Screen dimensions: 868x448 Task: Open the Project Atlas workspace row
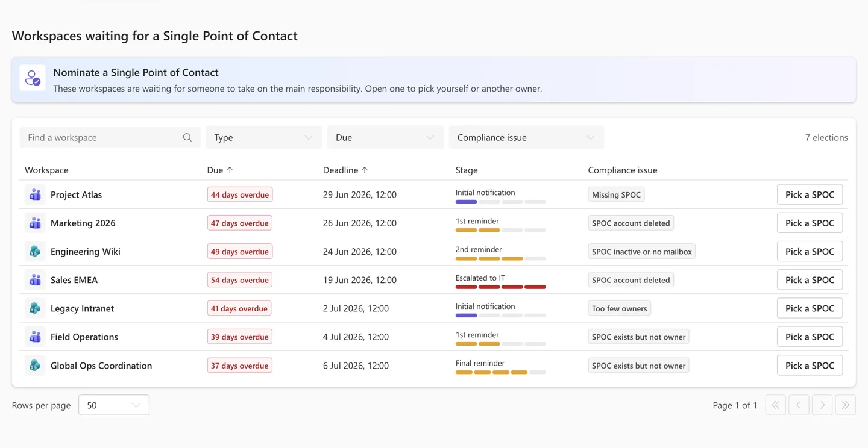(x=433, y=194)
